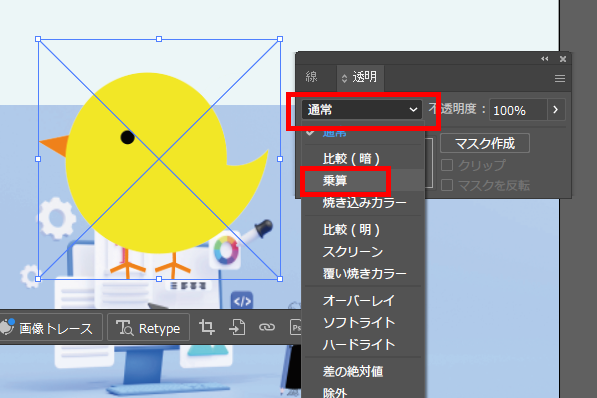Viewport: 597px width, 398px height.
Task: Click the 不透明度 100% input field
Action: tap(518, 110)
